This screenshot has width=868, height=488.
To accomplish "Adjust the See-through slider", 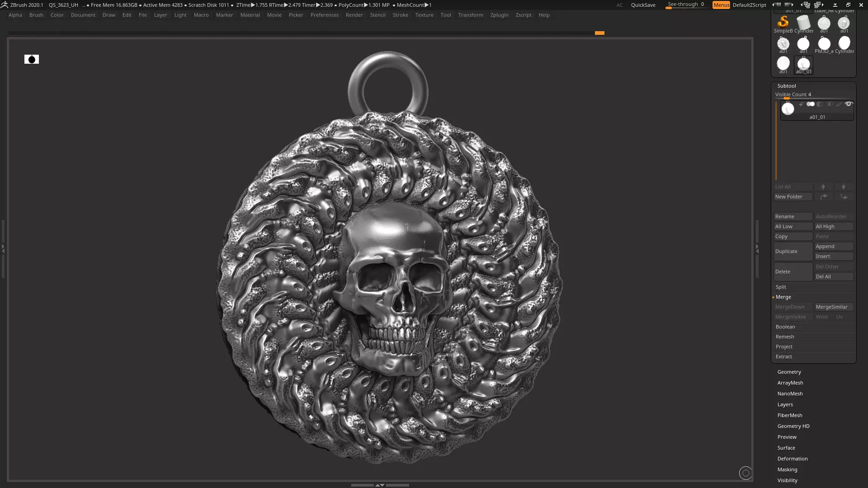I will 686,5.
